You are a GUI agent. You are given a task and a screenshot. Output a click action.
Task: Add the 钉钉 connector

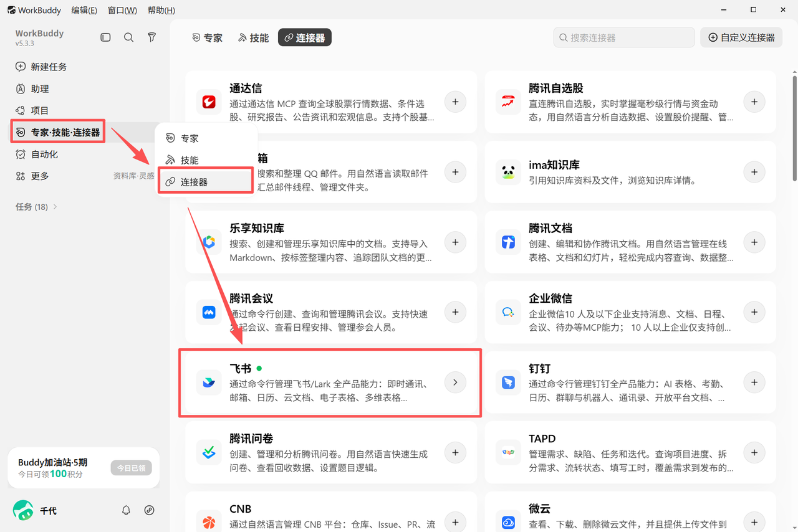point(754,382)
